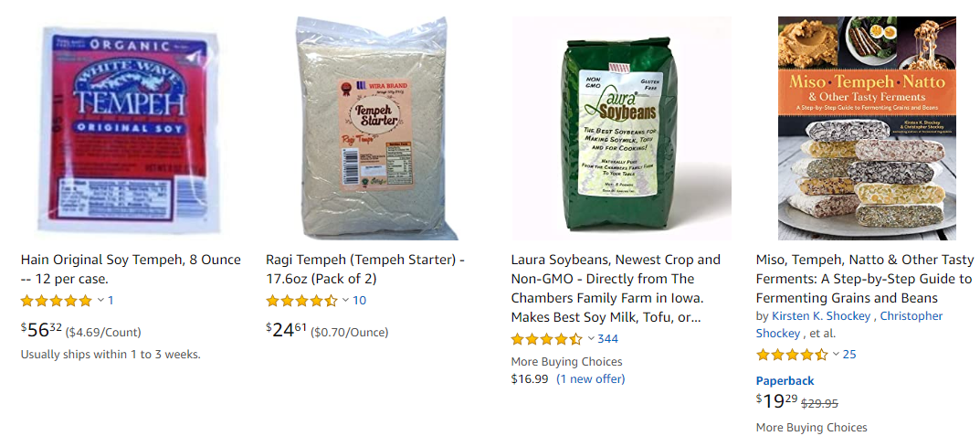
Task: Open author Kirsten K. Shockey's page
Action: tap(821, 316)
